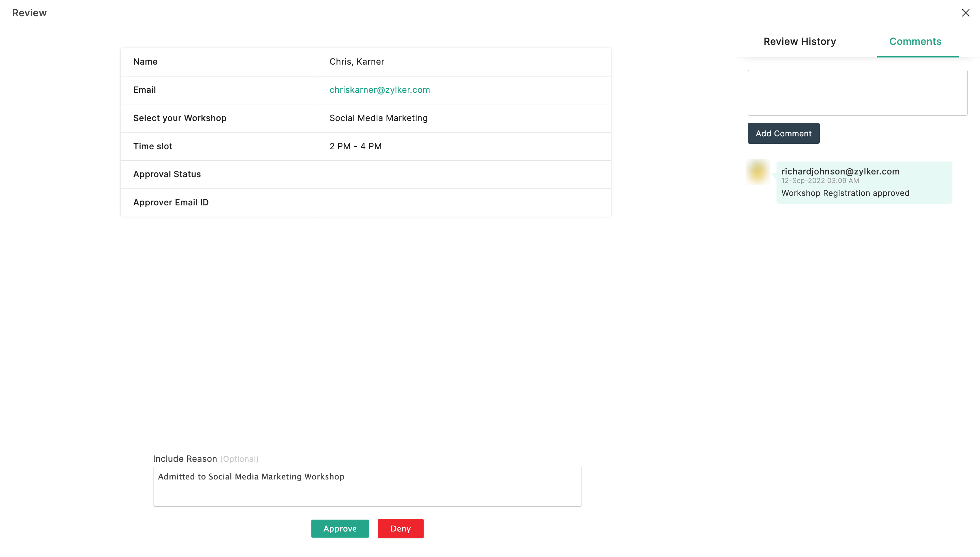This screenshot has height=557, width=980.
Task: Click the empty Approver Email ID cell
Action: pos(463,202)
